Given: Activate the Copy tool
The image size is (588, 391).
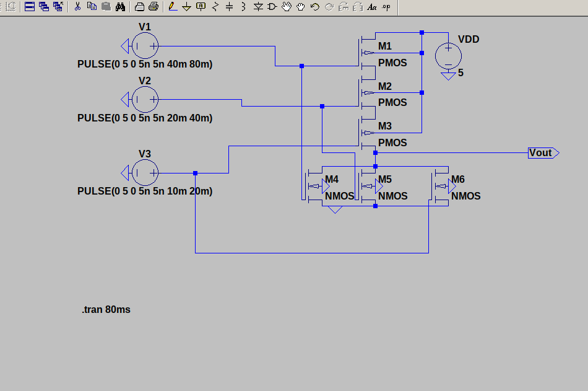Looking at the screenshot, I should click(x=92, y=7).
